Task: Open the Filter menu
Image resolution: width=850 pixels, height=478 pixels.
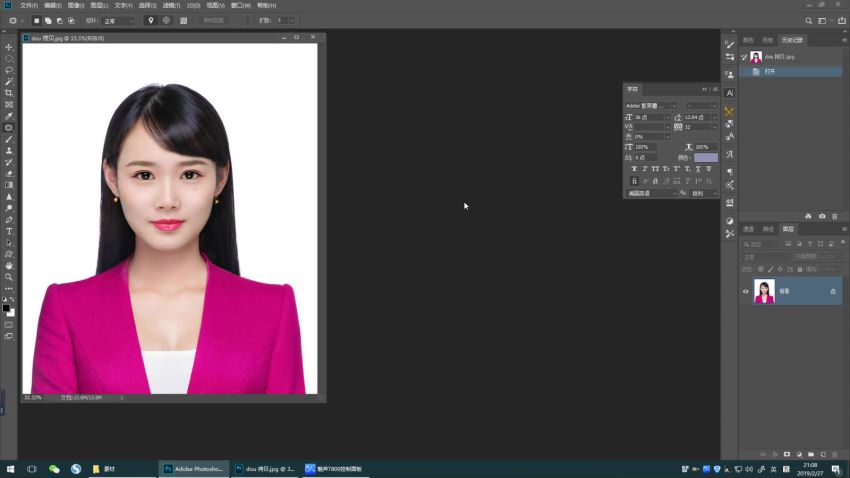Action: click(171, 5)
